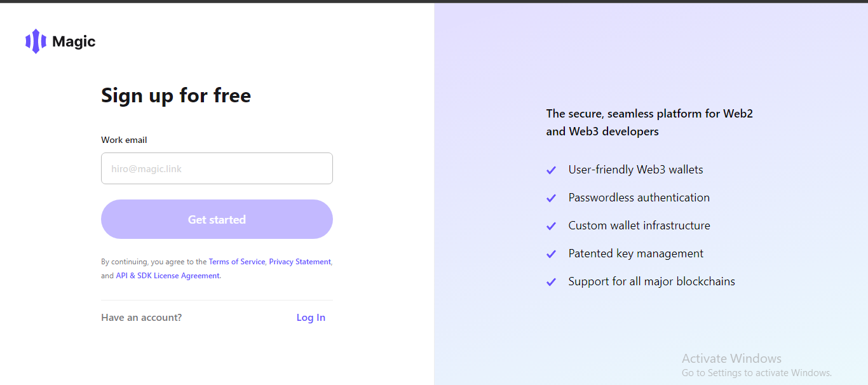The image size is (868, 385).
Task: Click the checkmark beside Passwordless authentication
Action: coord(551,198)
